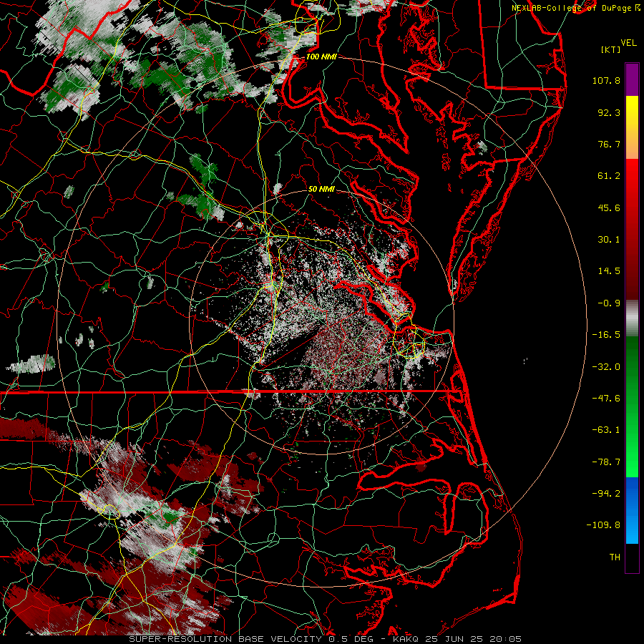The width and height of the screenshot is (644, 644).
Task: Click the 107.8 legend value
Action: pyautogui.click(x=606, y=80)
